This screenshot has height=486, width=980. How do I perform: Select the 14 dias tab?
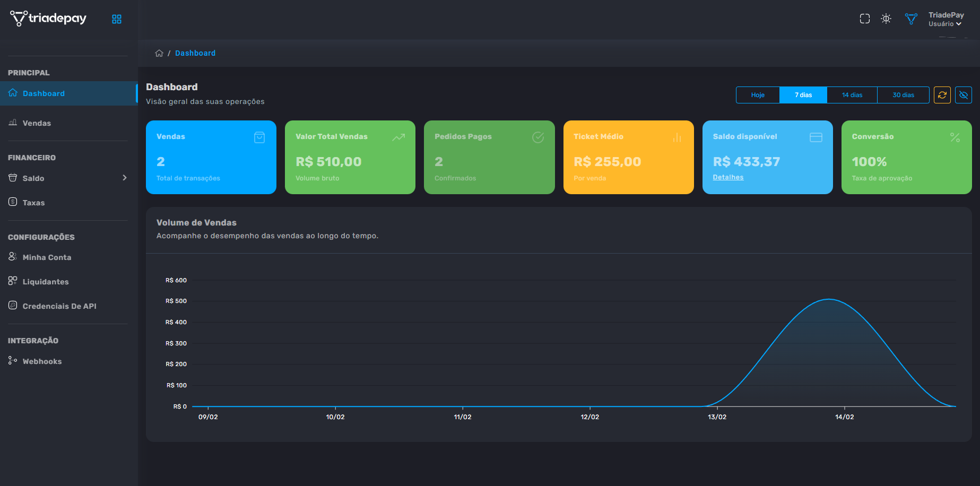(x=852, y=94)
